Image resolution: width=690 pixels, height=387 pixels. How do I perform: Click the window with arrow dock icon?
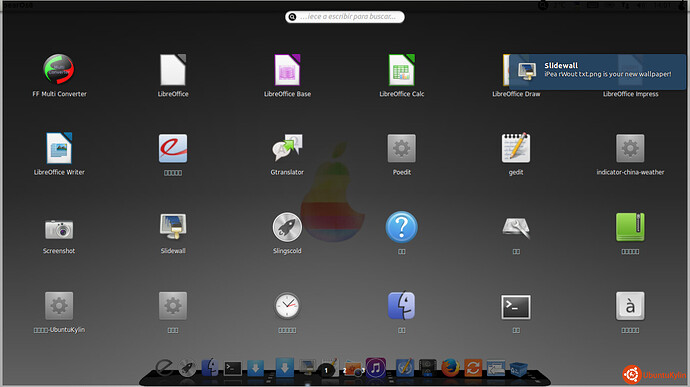[496, 369]
